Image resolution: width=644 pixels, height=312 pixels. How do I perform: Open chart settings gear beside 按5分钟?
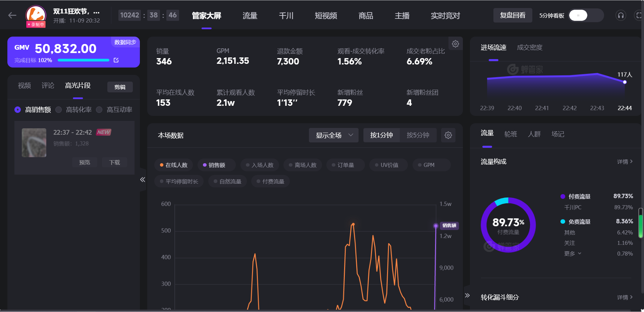pos(448,135)
